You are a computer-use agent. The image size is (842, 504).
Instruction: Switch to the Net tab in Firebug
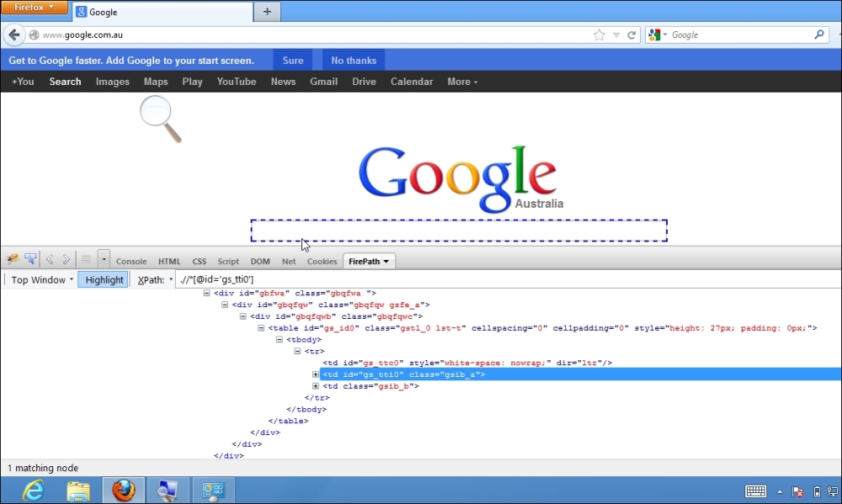289,262
